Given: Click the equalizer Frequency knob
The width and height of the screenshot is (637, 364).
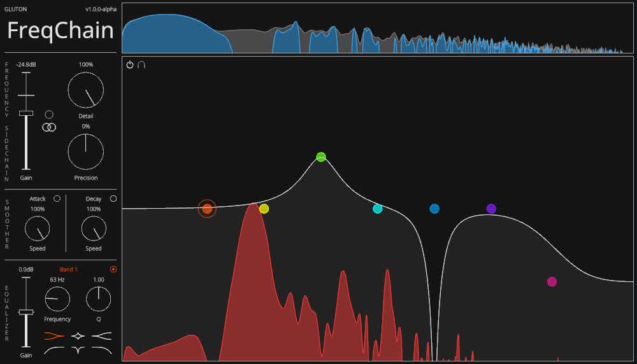Looking at the screenshot, I should 57,299.
